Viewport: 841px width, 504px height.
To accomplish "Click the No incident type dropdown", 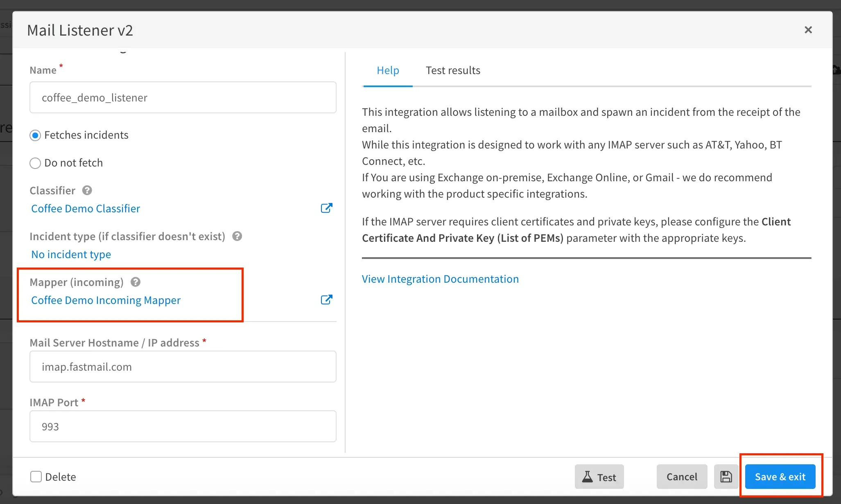I will [x=70, y=253].
